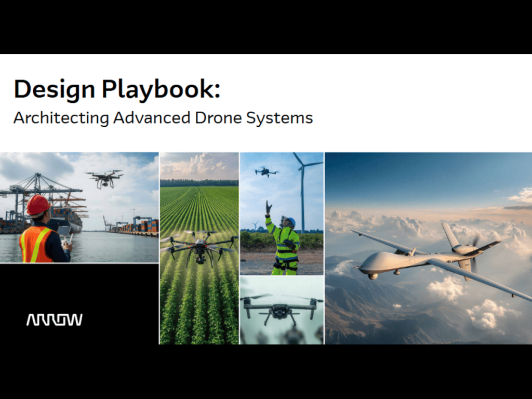Click the "Design Playbook:" title text
532x399 pixels.
[x=117, y=89]
